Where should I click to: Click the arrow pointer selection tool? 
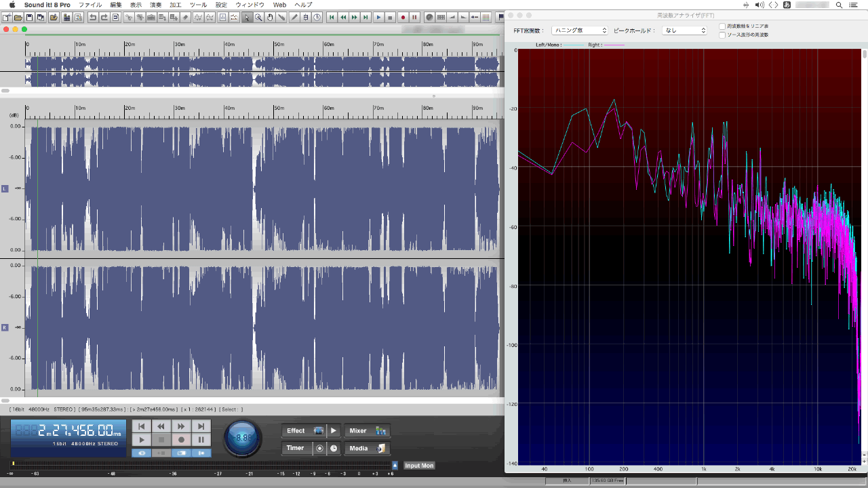(x=247, y=17)
